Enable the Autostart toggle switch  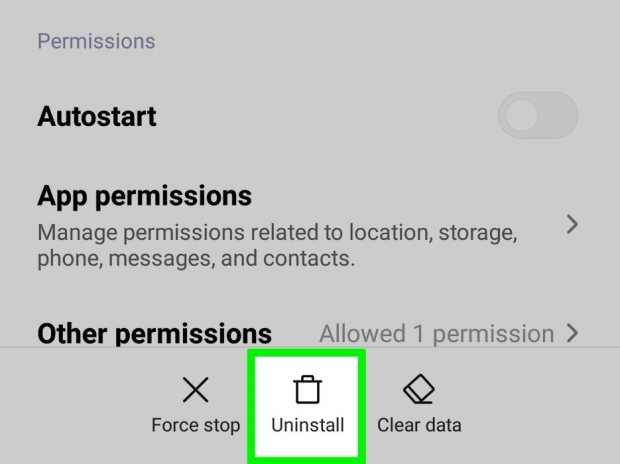[538, 116]
